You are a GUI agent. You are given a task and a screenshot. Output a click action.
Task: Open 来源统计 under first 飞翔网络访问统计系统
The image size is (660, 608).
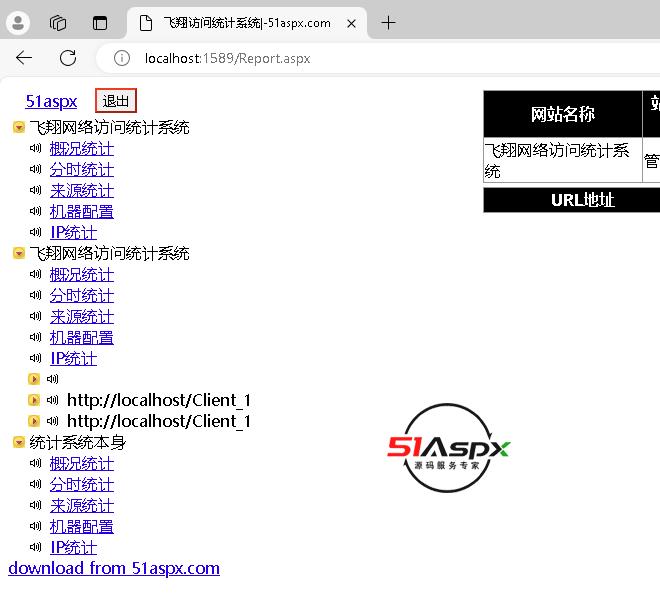(82, 191)
